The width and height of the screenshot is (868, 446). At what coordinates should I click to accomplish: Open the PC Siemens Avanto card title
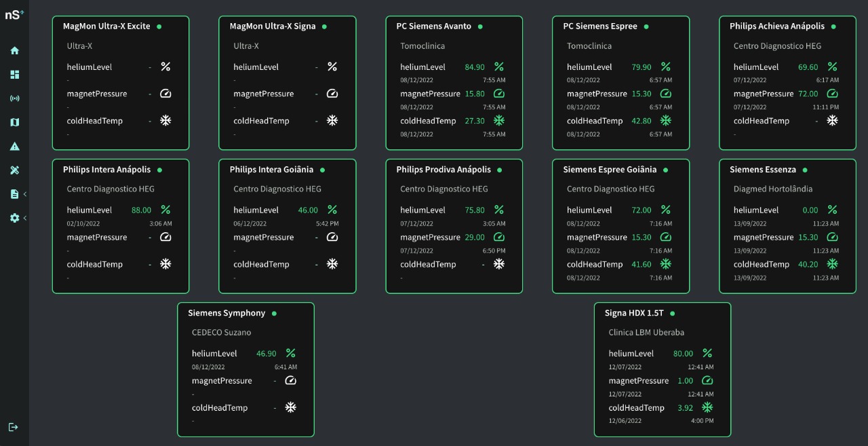433,26
